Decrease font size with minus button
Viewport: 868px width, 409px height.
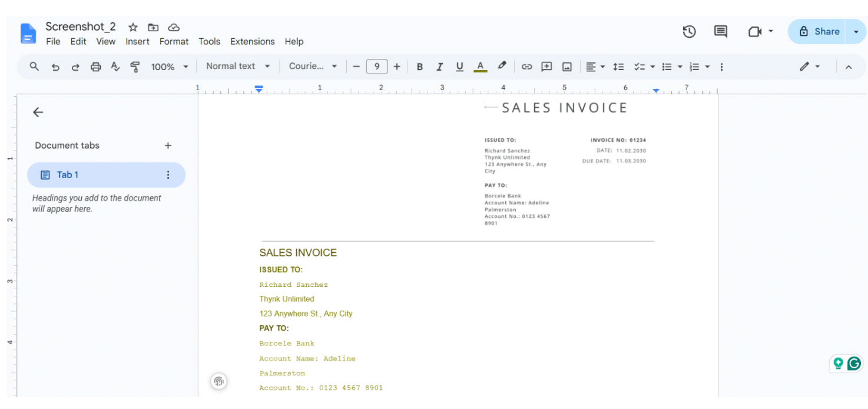[x=356, y=67]
